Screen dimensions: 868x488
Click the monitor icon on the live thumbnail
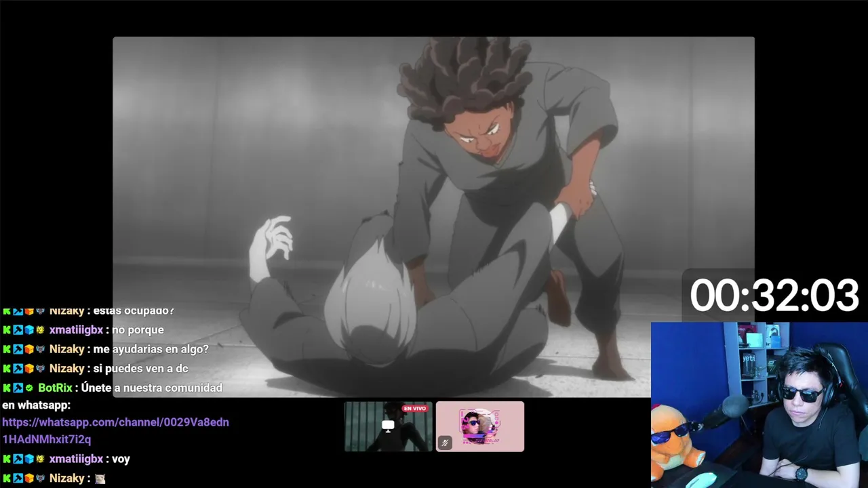click(x=388, y=426)
